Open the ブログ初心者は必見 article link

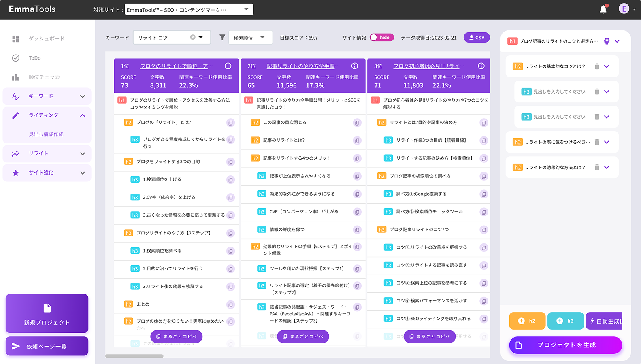(429, 66)
